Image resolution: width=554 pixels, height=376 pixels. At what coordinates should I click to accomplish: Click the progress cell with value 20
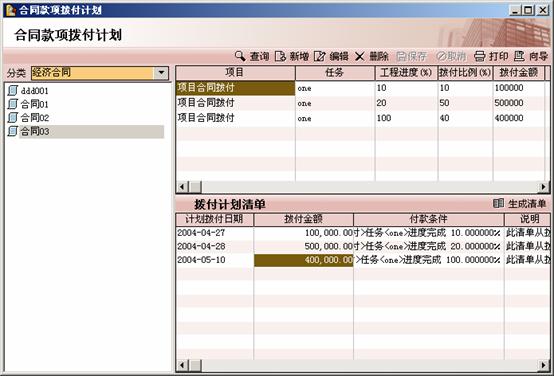[x=406, y=103]
